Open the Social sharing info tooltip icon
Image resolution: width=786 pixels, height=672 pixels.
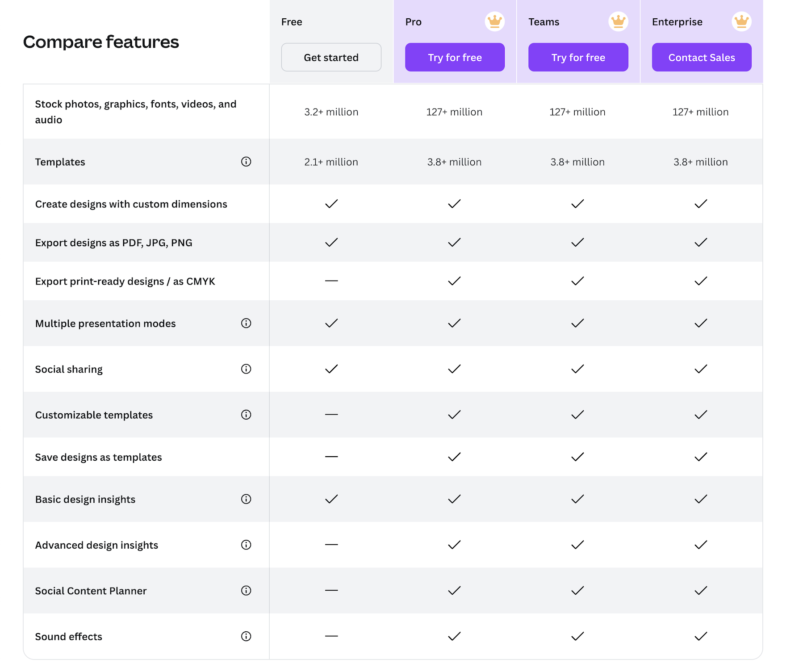(246, 369)
